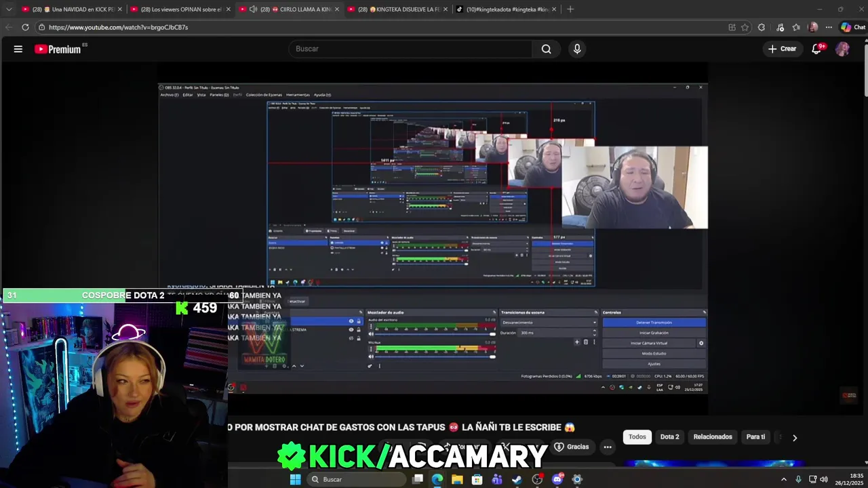Image resolution: width=868 pixels, height=488 pixels.
Task: Switch to the 'KINGTEKA DISUELVE LA' tab
Action: 397,9
